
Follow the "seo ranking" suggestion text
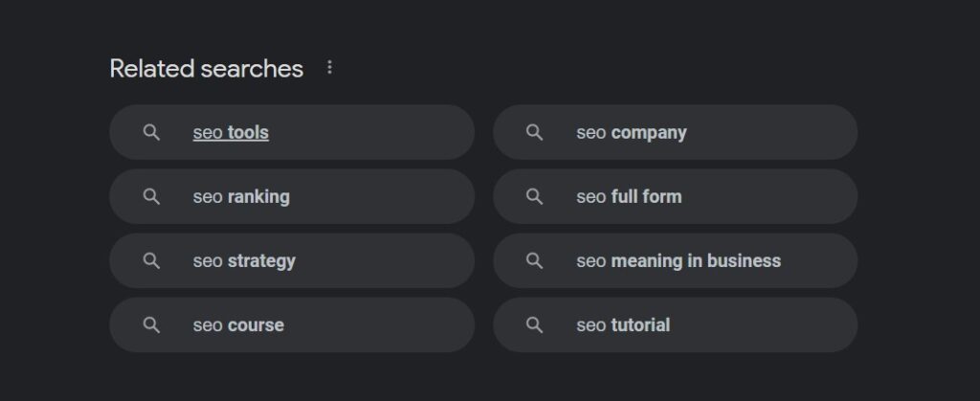tap(241, 197)
